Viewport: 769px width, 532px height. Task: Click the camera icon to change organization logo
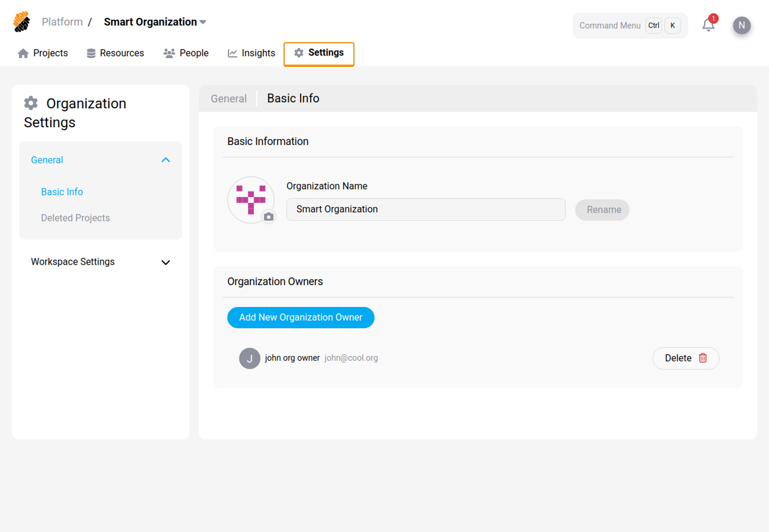pyautogui.click(x=269, y=217)
